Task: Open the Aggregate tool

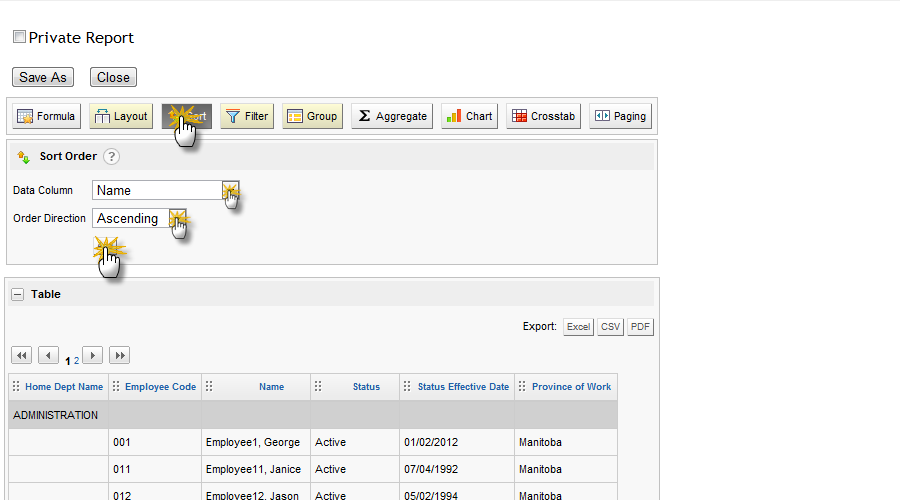Action: point(392,116)
